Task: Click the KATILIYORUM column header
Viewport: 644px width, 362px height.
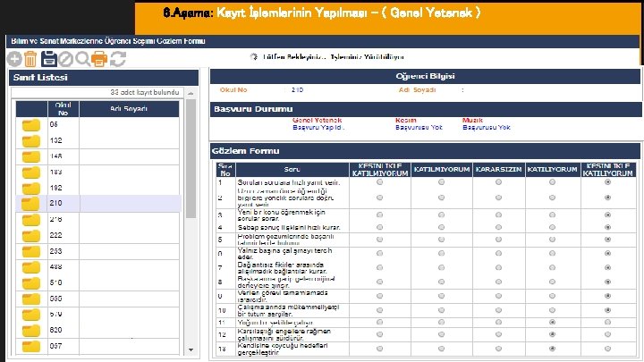Action: click(x=553, y=170)
